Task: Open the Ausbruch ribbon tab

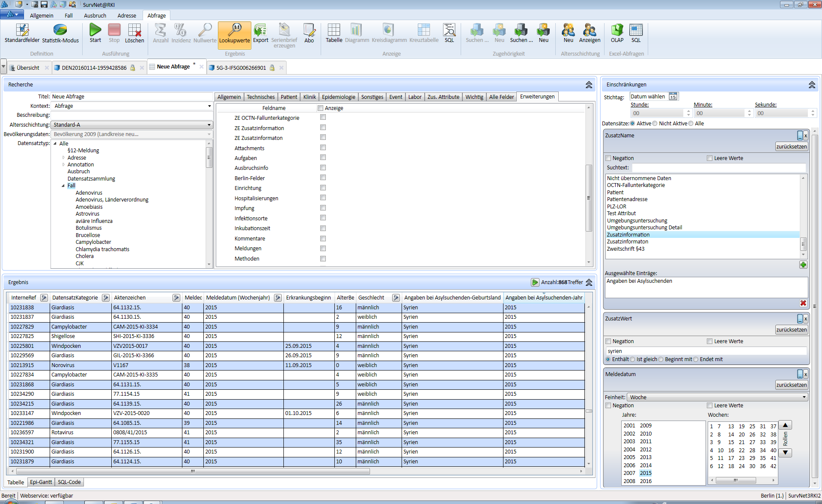Action: pyautogui.click(x=95, y=15)
